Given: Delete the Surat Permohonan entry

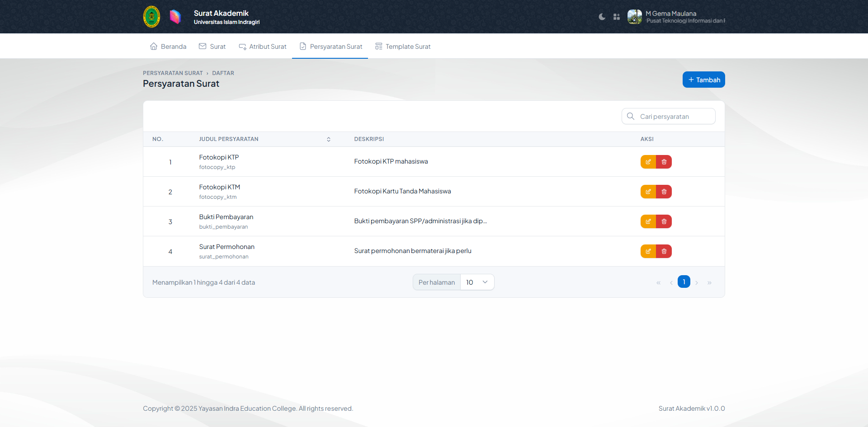Looking at the screenshot, I should pyautogui.click(x=664, y=251).
